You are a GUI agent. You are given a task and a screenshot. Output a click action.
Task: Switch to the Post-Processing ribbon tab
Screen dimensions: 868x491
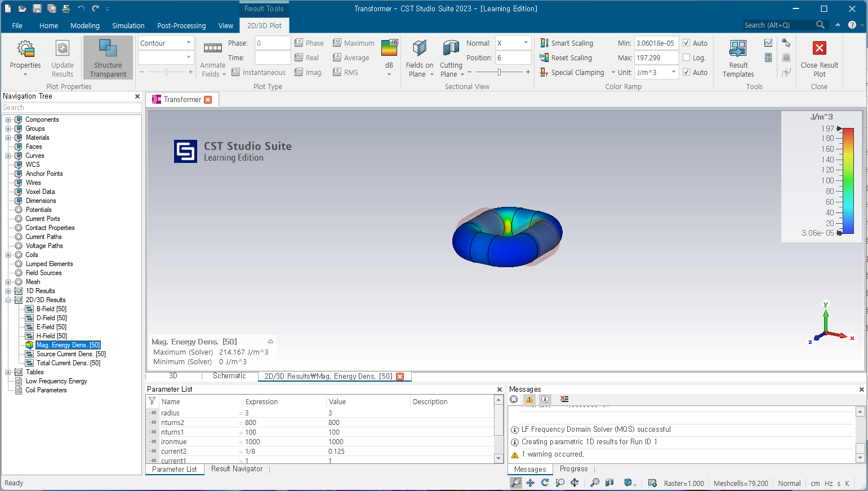tap(181, 25)
